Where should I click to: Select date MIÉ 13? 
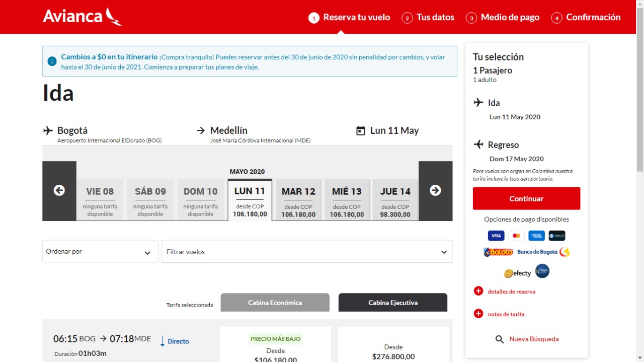point(347,200)
